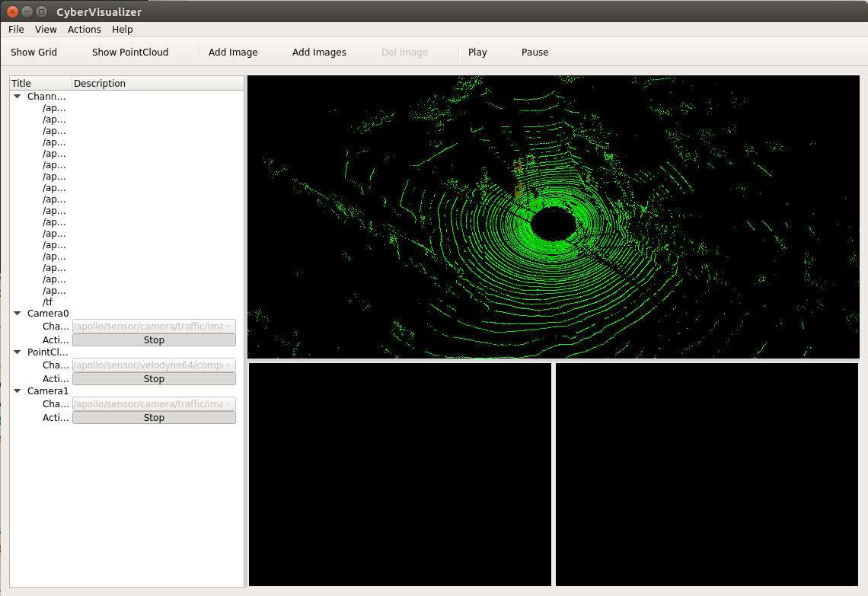Collapse the Channels tree section
Viewport: 868px width, 596px height.
pyautogui.click(x=17, y=97)
